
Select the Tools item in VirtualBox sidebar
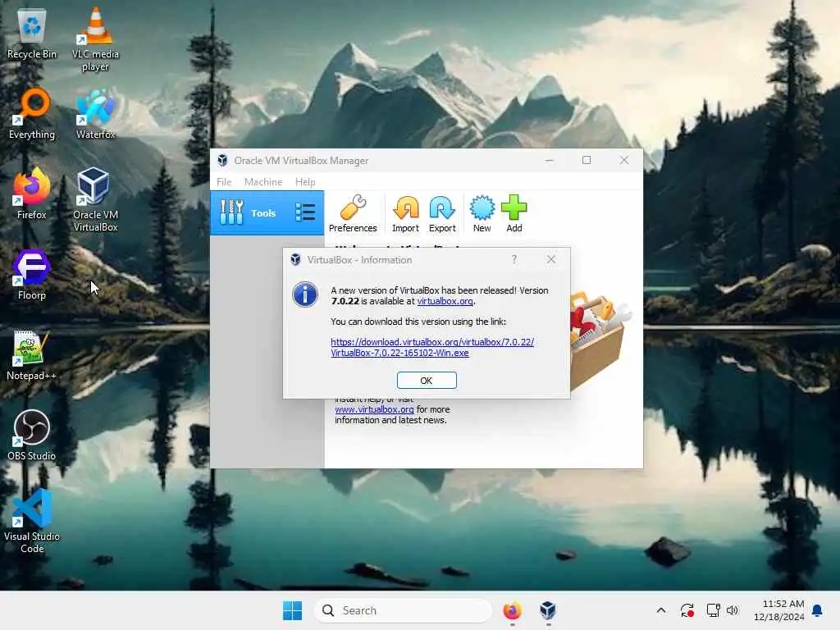(267, 212)
